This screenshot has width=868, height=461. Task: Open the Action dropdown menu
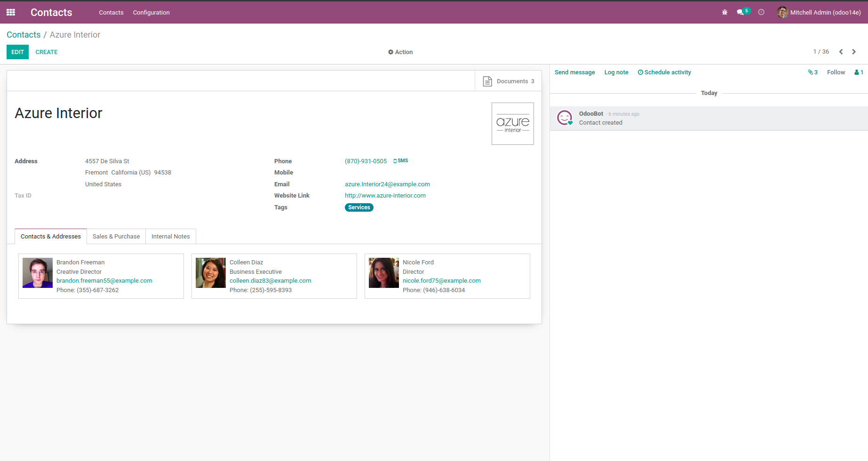400,52
